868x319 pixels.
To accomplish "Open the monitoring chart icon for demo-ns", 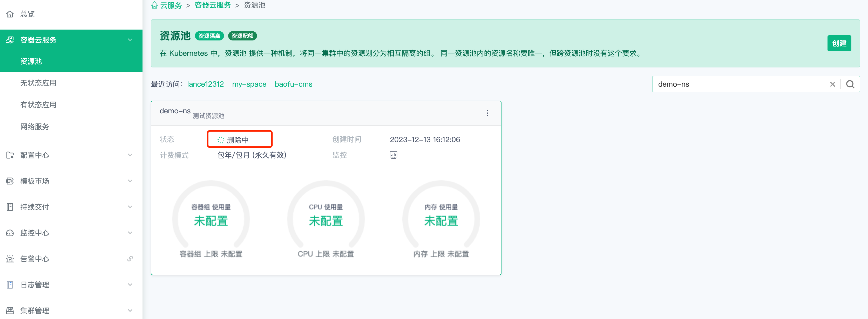I will click(393, 155).
